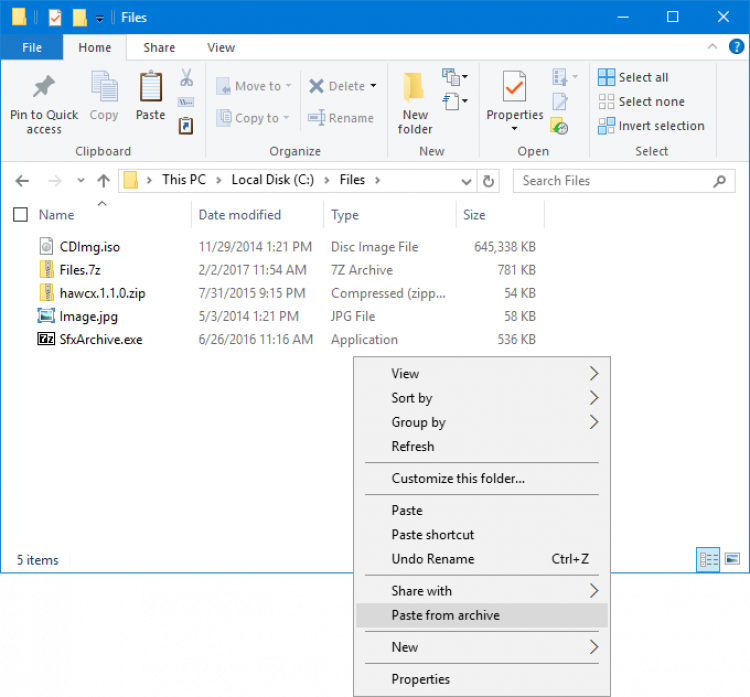The width and height of the screenshot is (750, 697).
Task: Click the CDImg.iso disc icon
Action: click(x=46, y=246)
